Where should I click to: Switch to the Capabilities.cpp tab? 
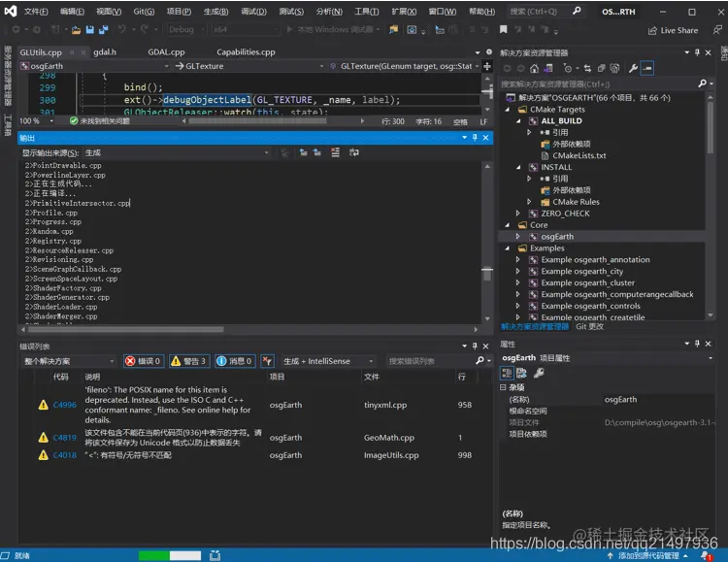[246, 52]
